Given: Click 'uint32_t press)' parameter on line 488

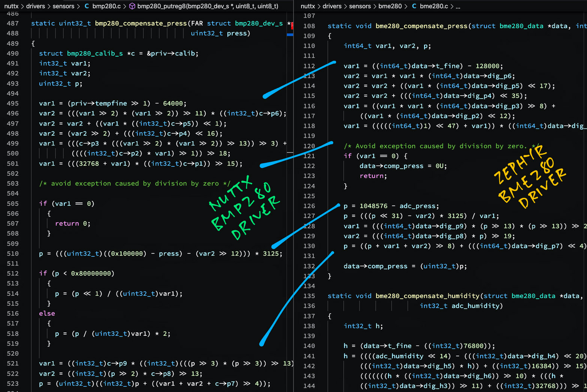Looking at the screenshot, I should (221, 33).
